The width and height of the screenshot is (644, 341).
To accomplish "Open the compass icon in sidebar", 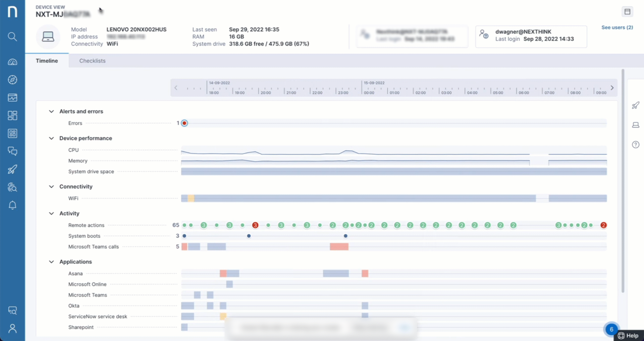I will click(x=12, y=80).
